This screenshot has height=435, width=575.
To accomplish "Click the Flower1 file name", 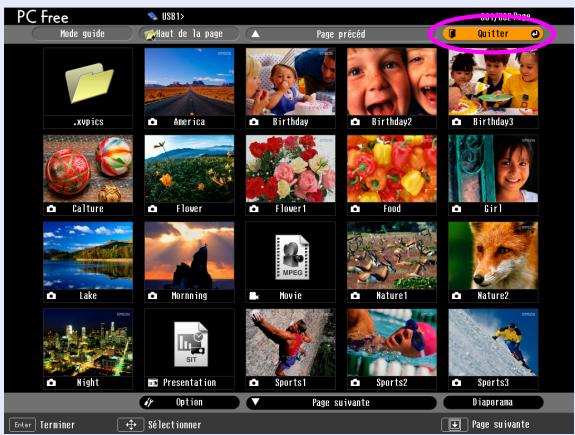I will (x=290, y=209).
